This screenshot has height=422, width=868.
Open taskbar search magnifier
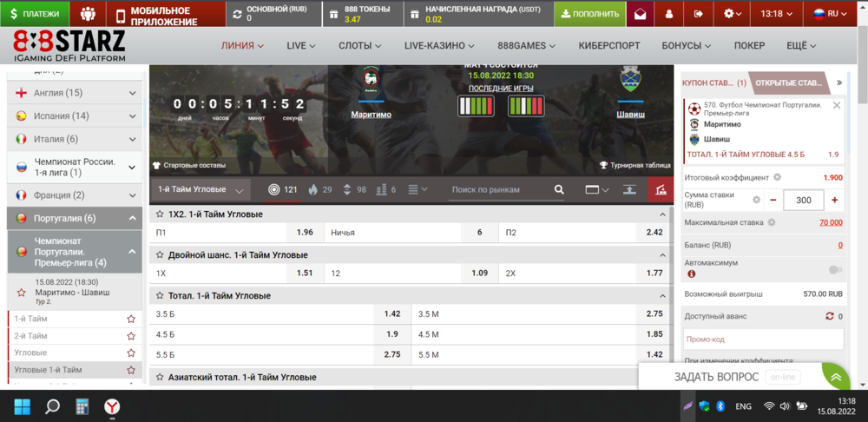(x=53, y=407)
